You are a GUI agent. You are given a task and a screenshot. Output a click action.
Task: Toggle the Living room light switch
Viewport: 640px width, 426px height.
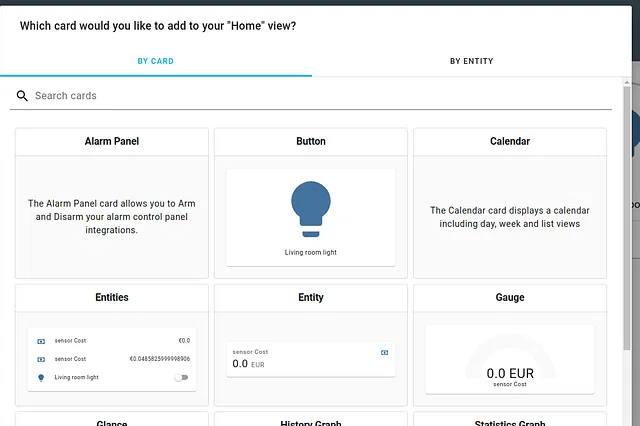click(x=180, y=377)
